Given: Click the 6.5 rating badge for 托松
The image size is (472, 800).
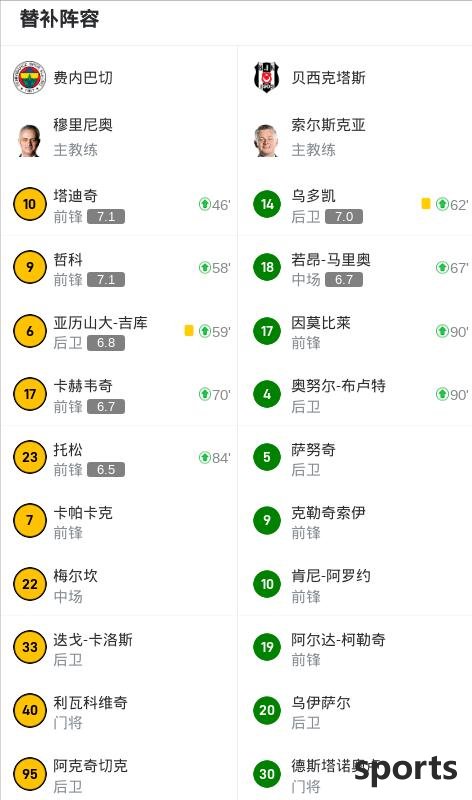Looking at the screenshot, I should [x=106, y=469].
